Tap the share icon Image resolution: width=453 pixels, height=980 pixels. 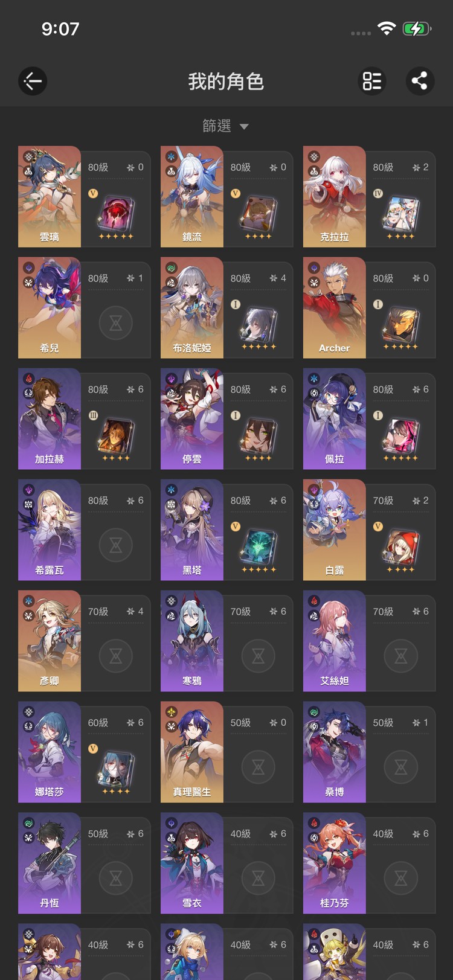click(x=420, y=81)
